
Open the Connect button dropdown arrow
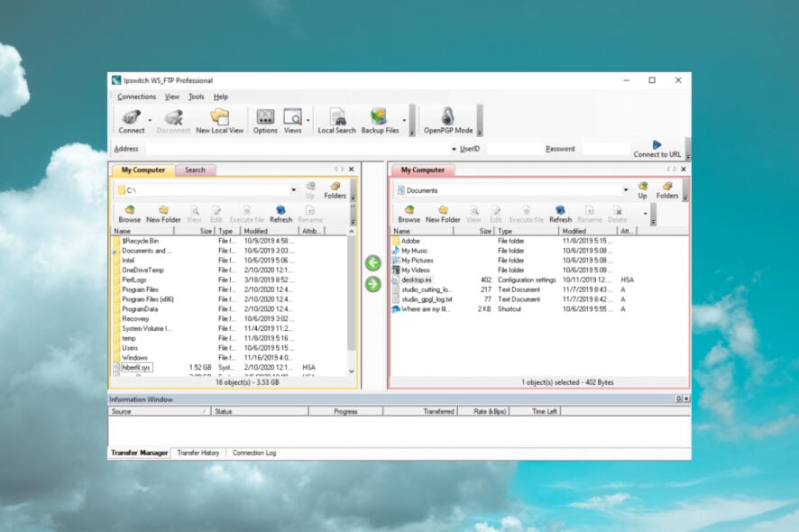click(150, 121)
